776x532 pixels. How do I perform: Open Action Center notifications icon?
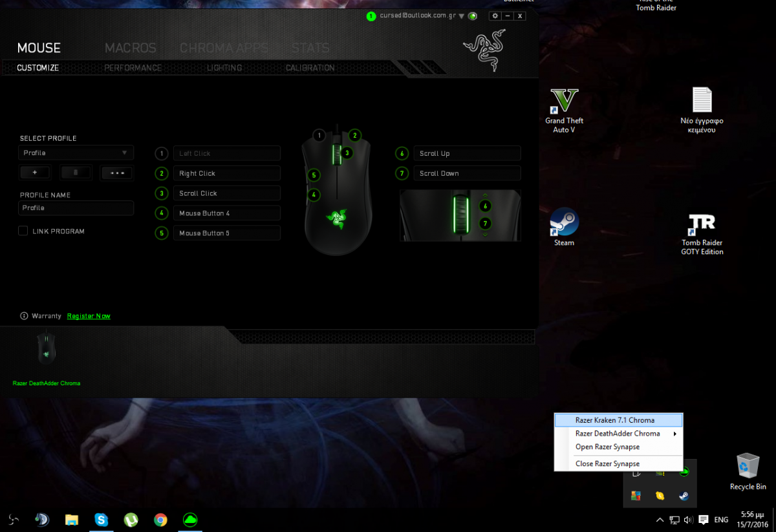click(x=703, y=520)
